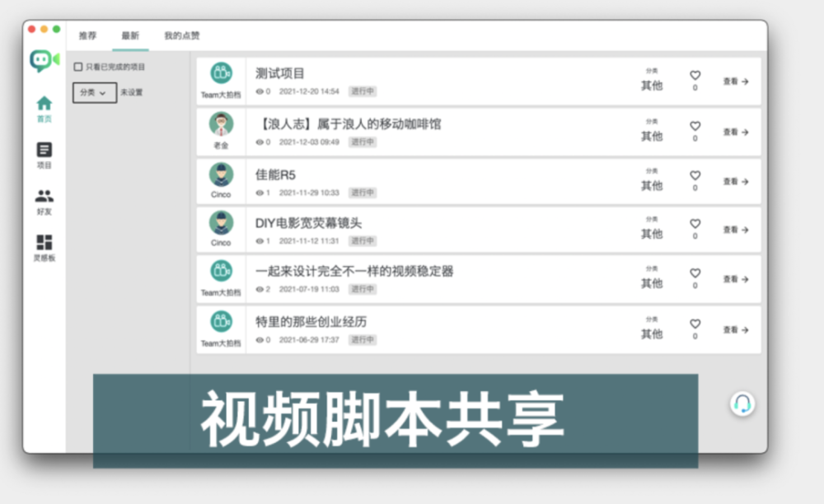Click views eye icon under DIY电影宽荧幕镜头
This screenshot has height=504, width=824.
click(259, 241)
